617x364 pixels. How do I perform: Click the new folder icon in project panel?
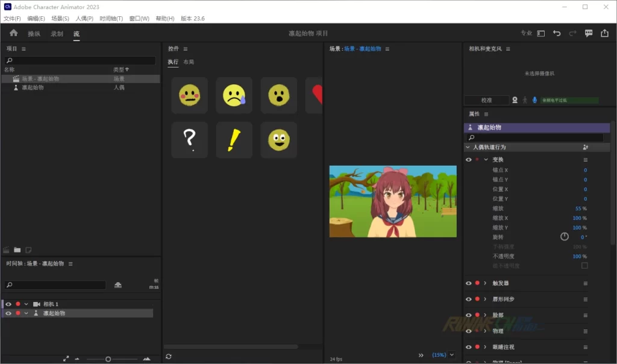17,249
